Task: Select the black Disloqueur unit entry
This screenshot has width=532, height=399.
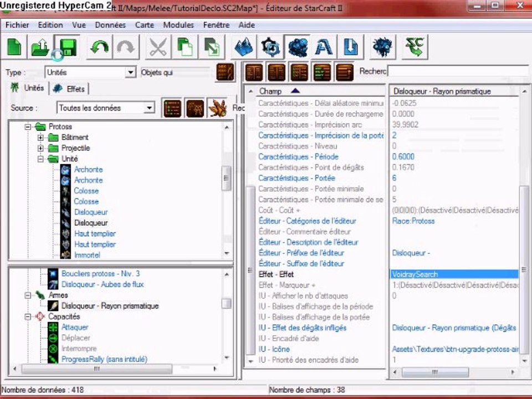Action: coord(91,223)
